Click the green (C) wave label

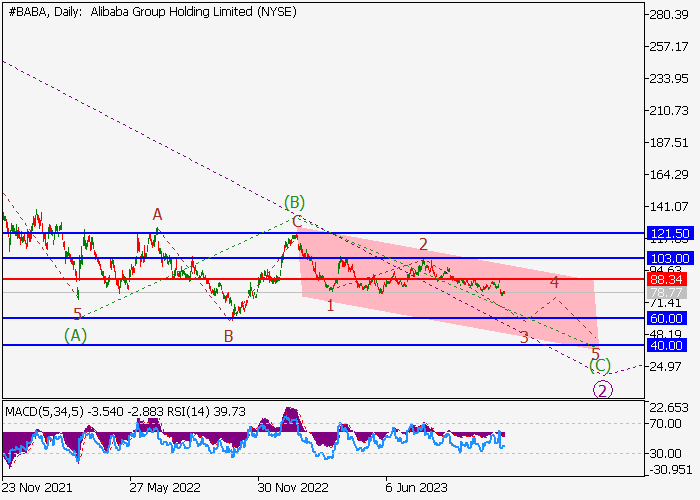point(600,366)
